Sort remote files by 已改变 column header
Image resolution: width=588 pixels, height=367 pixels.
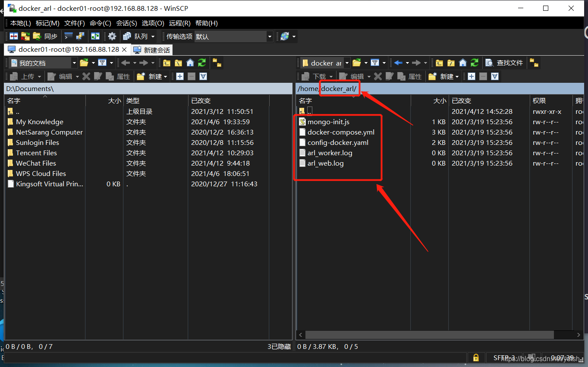(489, 100)
